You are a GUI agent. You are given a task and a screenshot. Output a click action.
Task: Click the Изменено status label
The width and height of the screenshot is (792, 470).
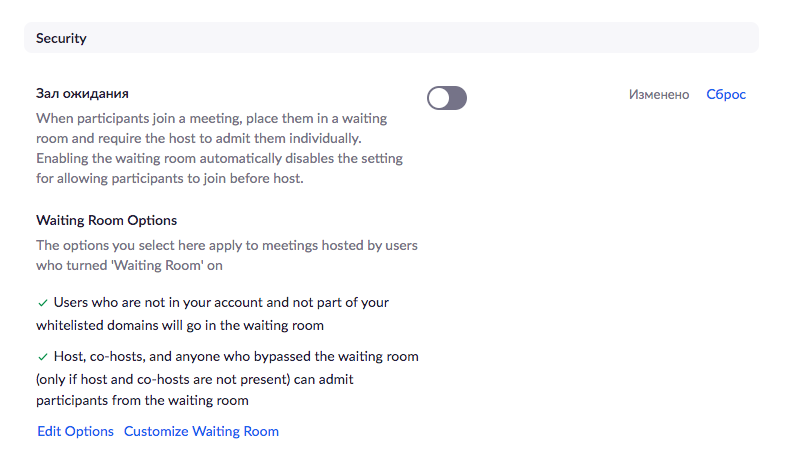[x=659, y=95]
